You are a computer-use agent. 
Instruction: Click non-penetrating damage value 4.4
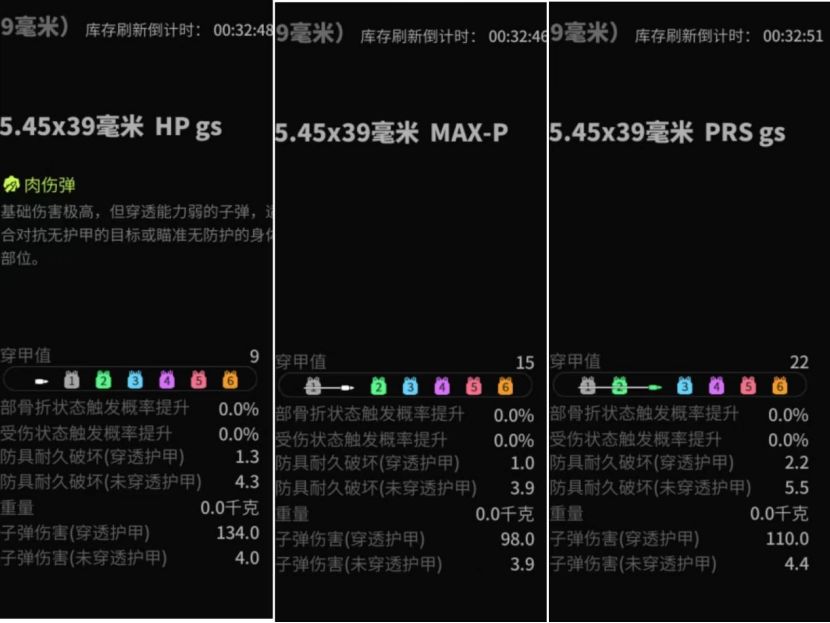pos(797,564)
